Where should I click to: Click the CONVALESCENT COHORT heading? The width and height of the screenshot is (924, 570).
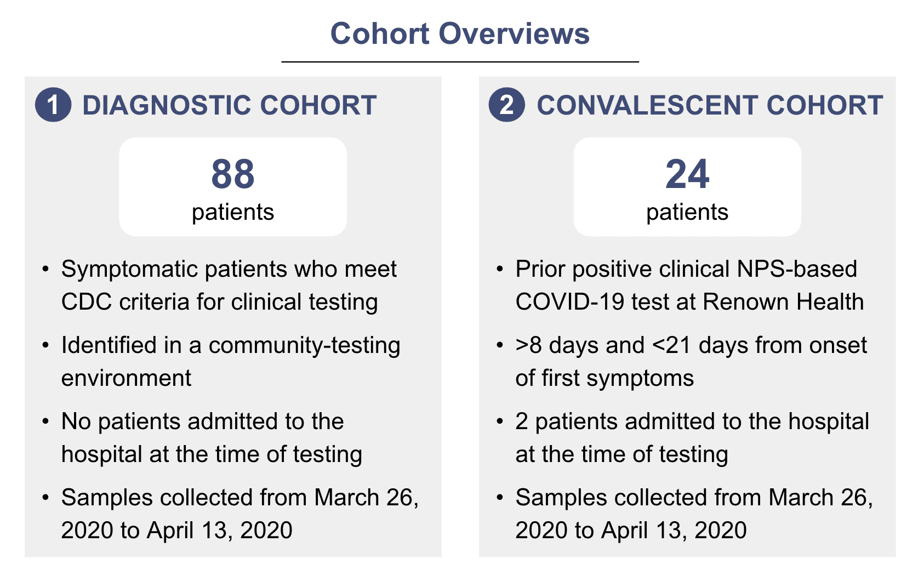click(709, 105)
